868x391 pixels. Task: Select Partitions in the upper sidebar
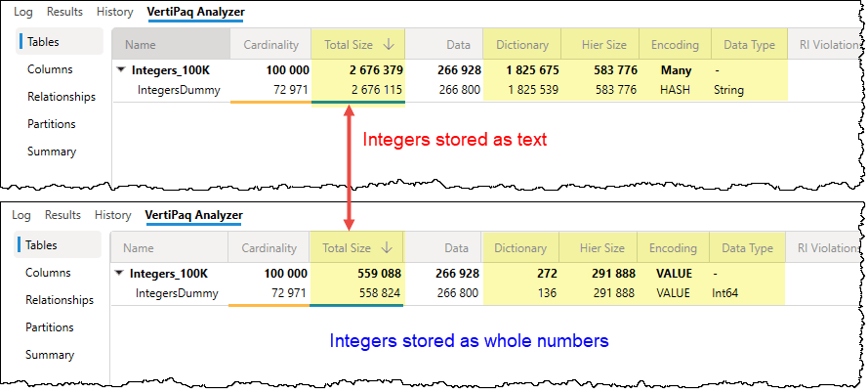pos(52,124)
